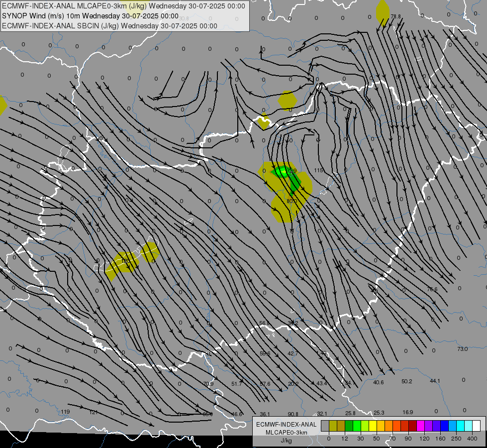Click the 46.6 value on map
The image size is (487, 448).
[x=237, y=414]
